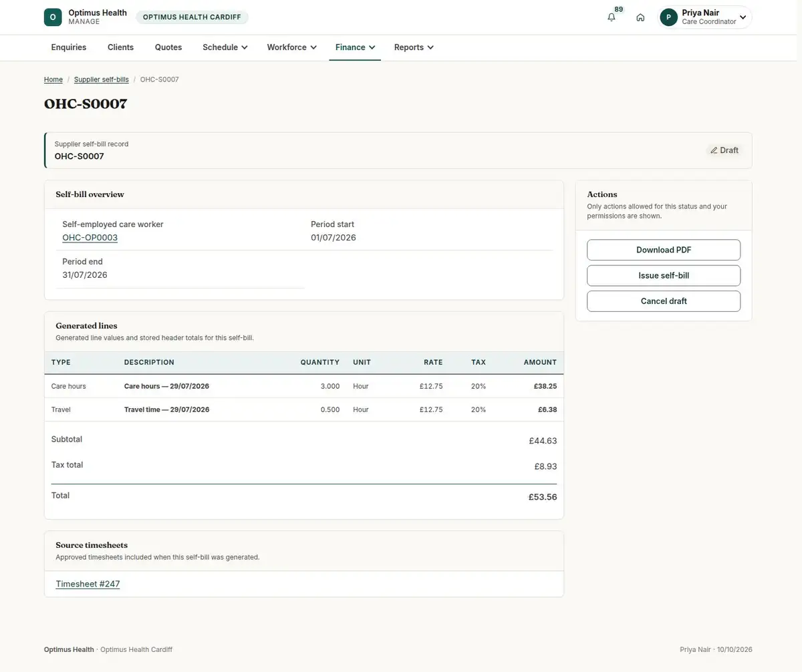This screenshot has height=672, width=802.
Task: Click the Optimus Health logo square
Action: click(53, 17)
